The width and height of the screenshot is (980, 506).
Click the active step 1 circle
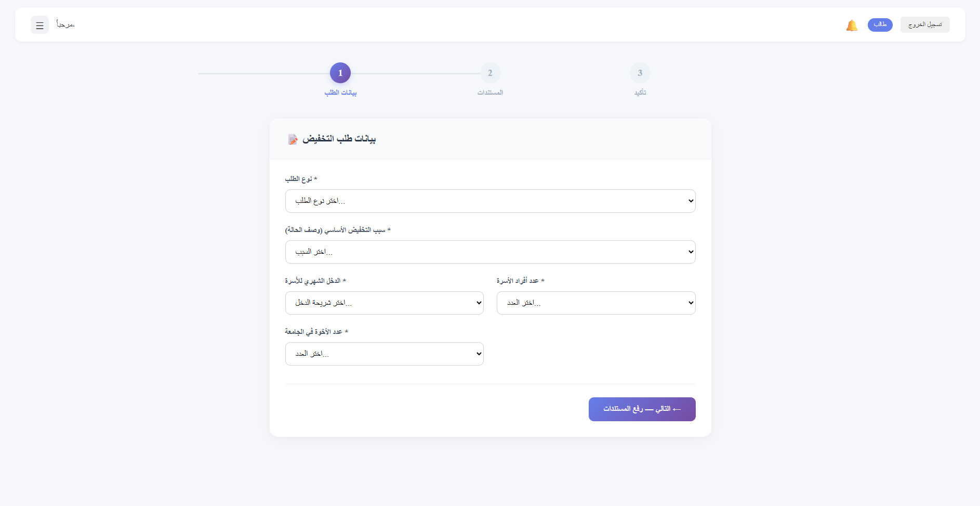tap(340, 73)
